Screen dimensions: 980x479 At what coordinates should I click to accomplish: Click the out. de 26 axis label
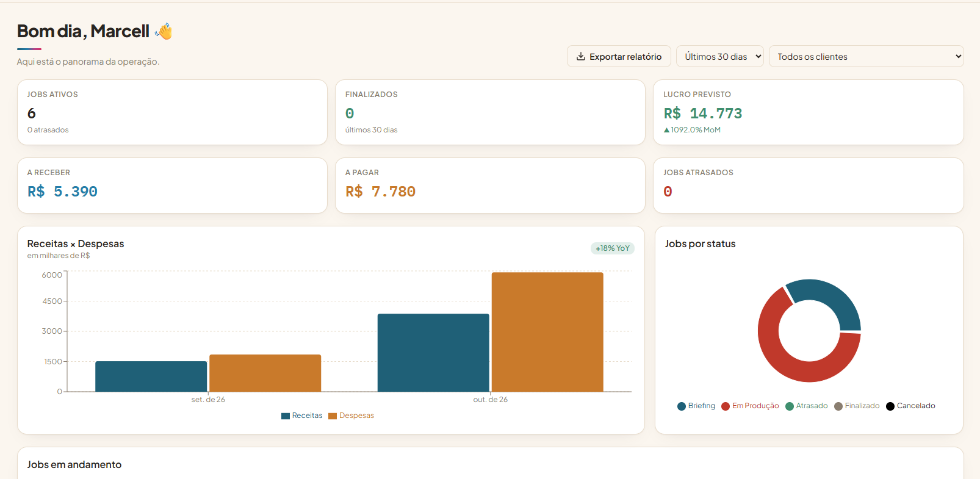(491, 400)
